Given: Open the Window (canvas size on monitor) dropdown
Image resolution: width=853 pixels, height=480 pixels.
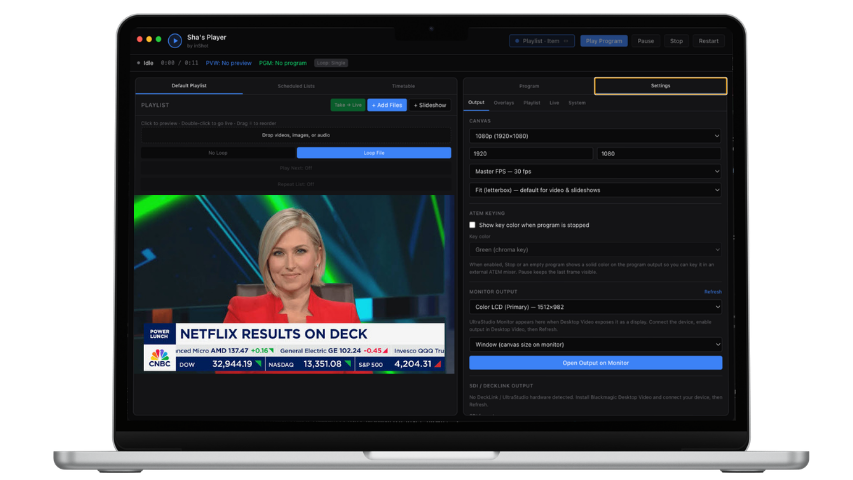Looking at the screenshot, I should coord(596,344).
